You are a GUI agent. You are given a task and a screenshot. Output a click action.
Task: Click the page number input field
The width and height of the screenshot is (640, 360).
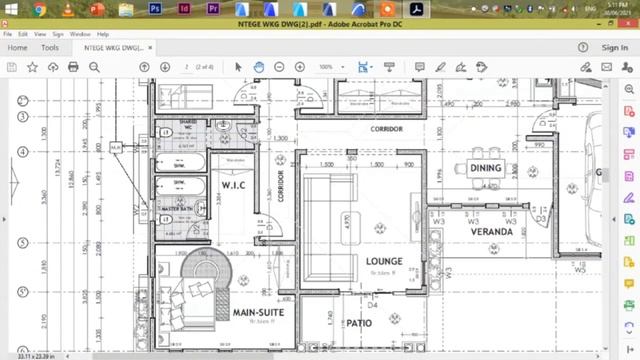pyautogui.click(x=187, y=67)
